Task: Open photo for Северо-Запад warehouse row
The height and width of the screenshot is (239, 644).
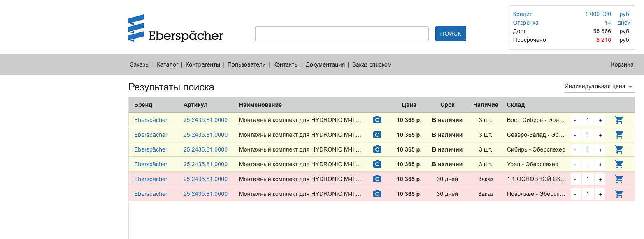Action: point(377,135)
